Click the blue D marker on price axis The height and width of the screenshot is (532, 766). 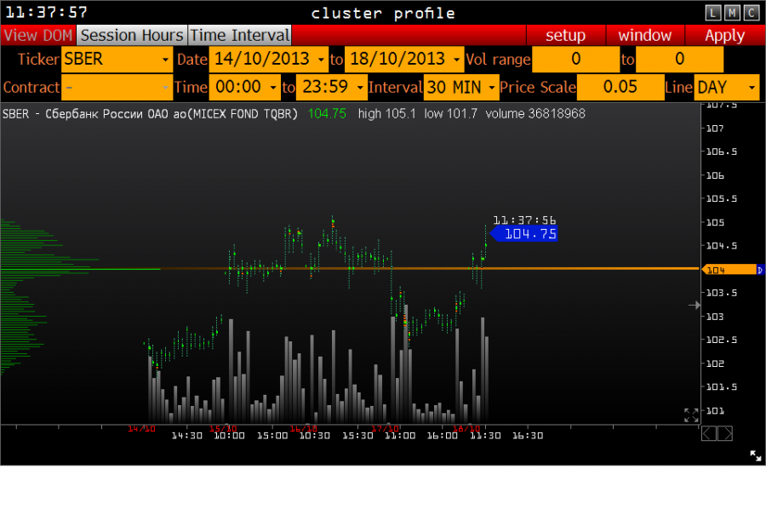pos(760,270)
